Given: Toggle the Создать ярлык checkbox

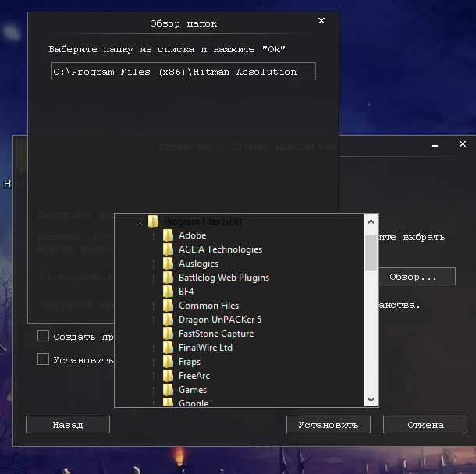Looking at the screenshot, I should 43,336.
